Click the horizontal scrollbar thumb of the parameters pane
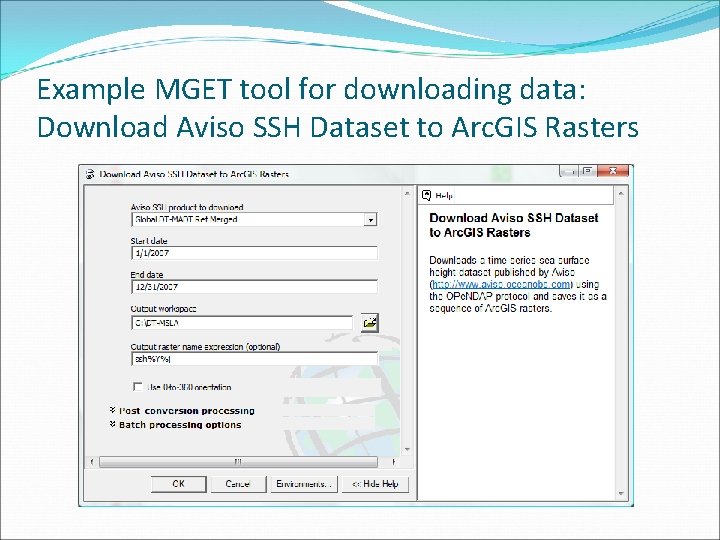Viewport: 720px width, 540px height. pyautogui.click(x=238, y=461)
